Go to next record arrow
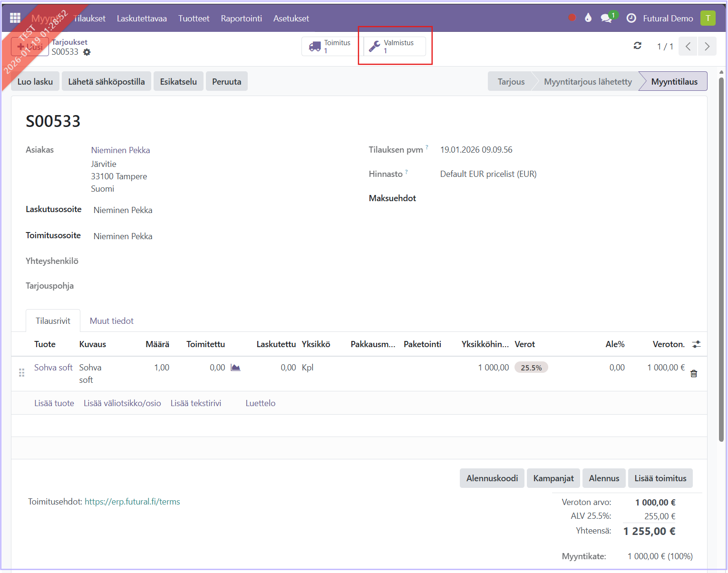728x573 pixels. tap(707, 46)
